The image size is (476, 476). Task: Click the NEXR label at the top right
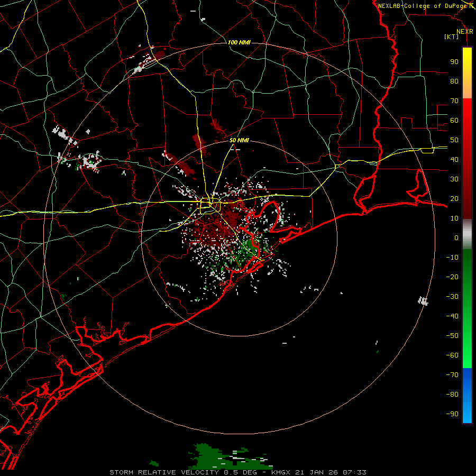(465, 32)
